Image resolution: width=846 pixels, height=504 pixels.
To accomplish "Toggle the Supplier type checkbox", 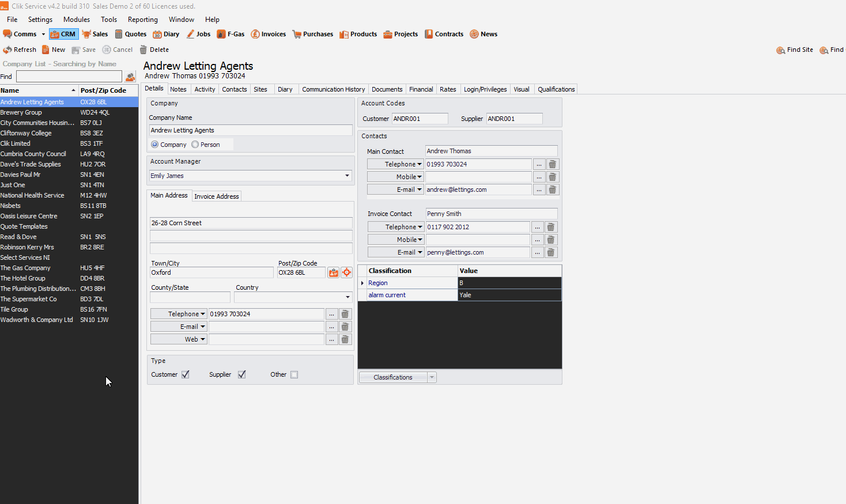I will pos(242,374).
